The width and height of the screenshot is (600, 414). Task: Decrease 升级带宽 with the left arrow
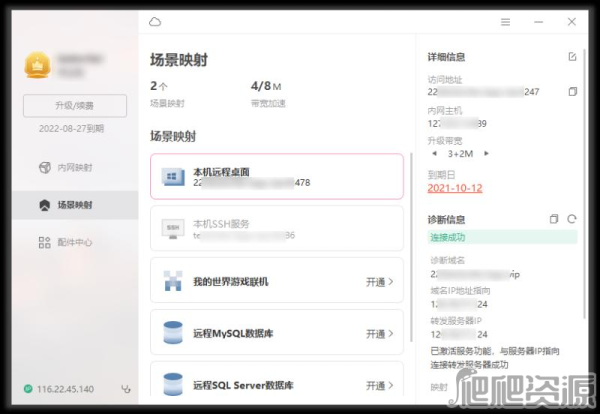click(x=434, y=154)
